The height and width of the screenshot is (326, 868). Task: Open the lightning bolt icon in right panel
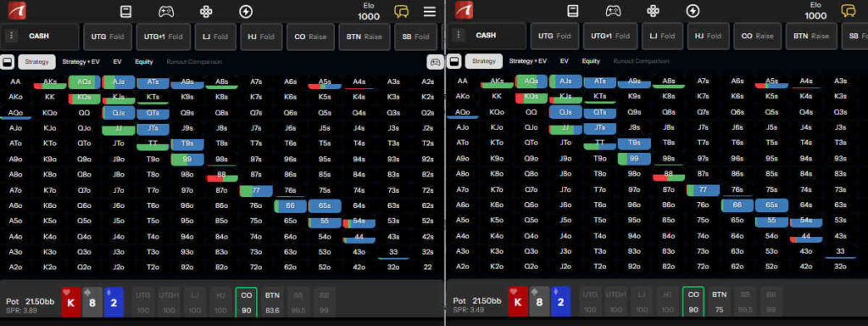693,11
